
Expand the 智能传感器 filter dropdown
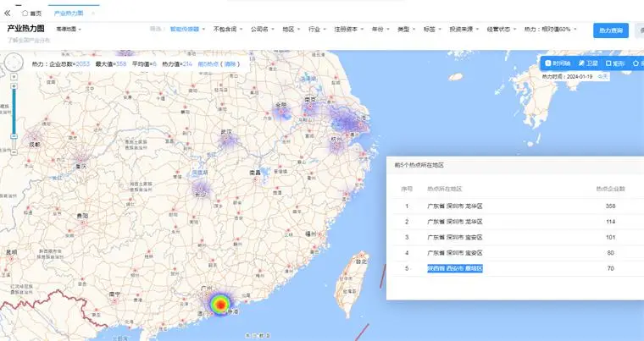(187, 30)
